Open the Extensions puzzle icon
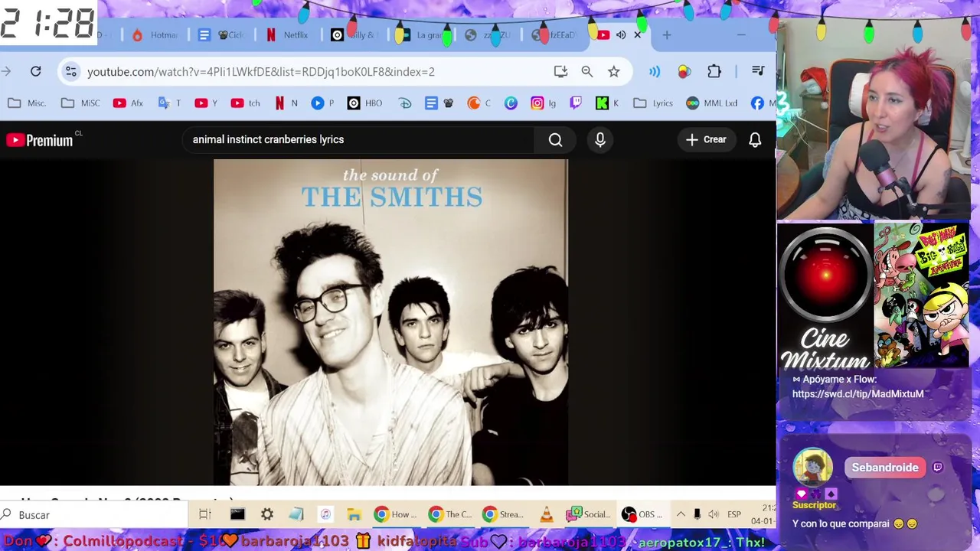This screenshot has width=980, height=551. click(x=714, y=71)
